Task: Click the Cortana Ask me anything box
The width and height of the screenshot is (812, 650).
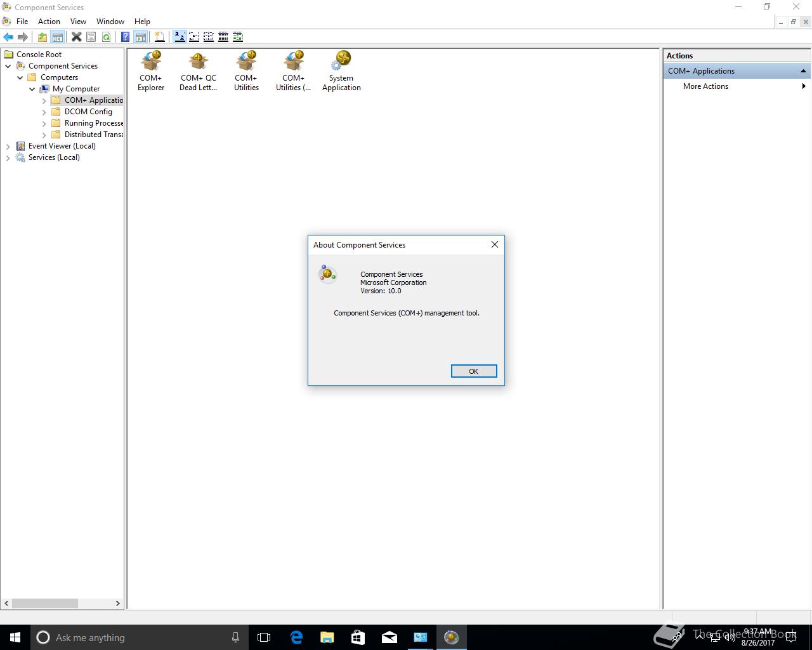Action: tap(140, 637)
